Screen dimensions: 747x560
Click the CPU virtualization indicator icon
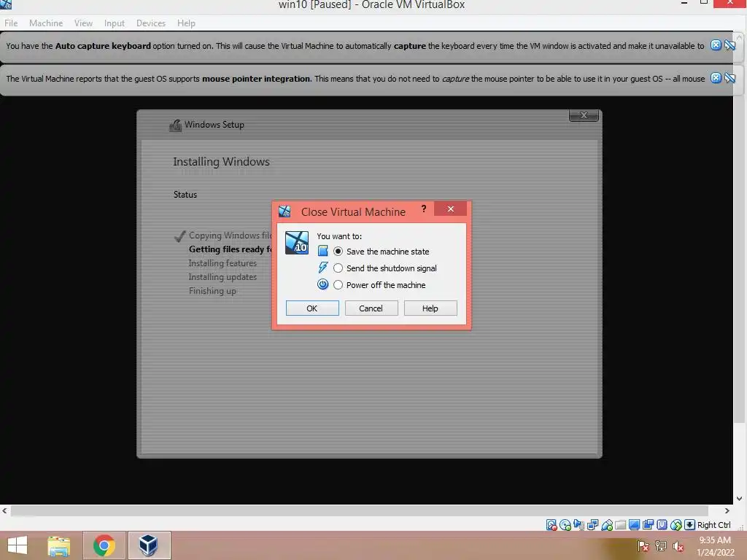(x=662, y=525)
